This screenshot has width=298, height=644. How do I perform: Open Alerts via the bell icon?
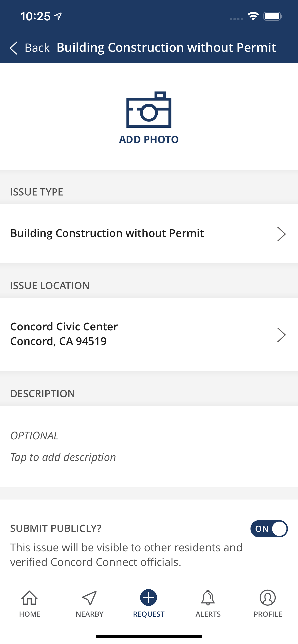click(x=208, y=598)
